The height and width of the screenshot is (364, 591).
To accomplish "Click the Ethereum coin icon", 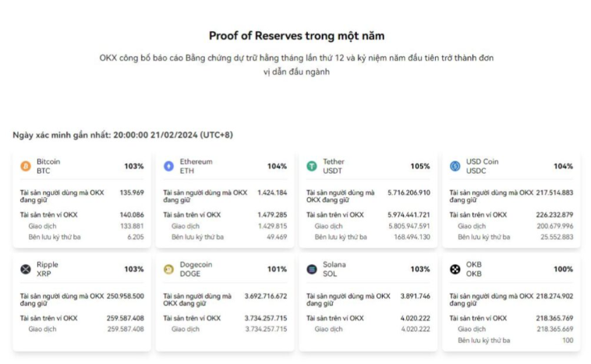I will (x=168, y=166).
